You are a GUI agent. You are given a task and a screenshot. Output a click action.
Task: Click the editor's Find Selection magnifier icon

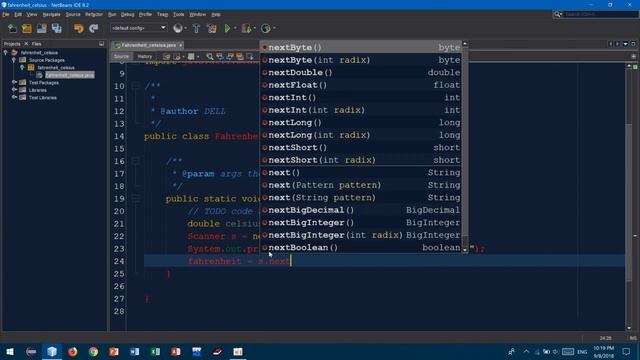pos(209,57)
